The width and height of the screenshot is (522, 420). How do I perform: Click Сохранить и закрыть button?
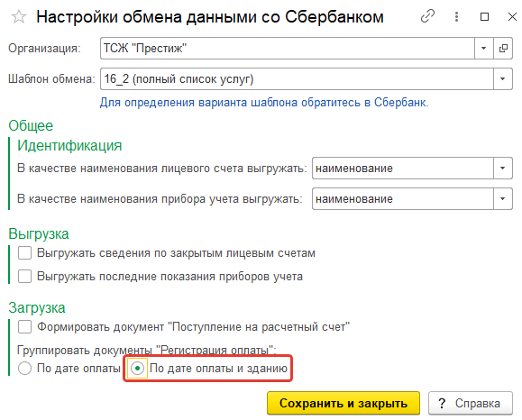(x=343, y=403)
